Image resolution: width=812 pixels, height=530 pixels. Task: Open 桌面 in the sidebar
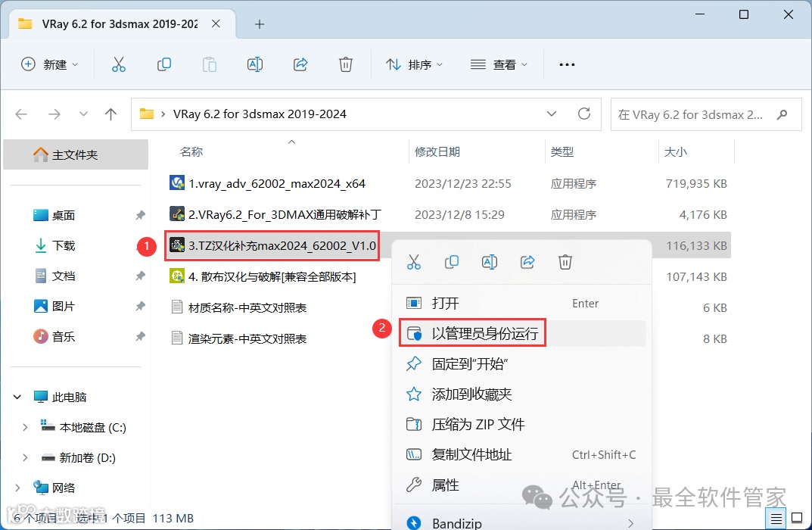[63, 215]
